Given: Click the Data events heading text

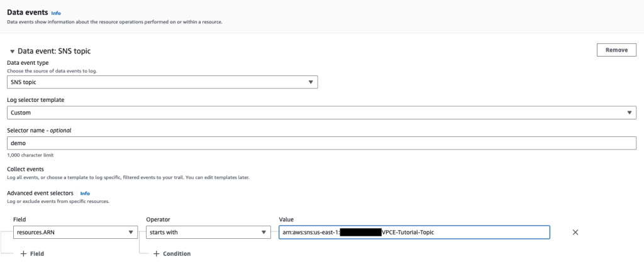Looking at the screenshot, I should 28,13.
